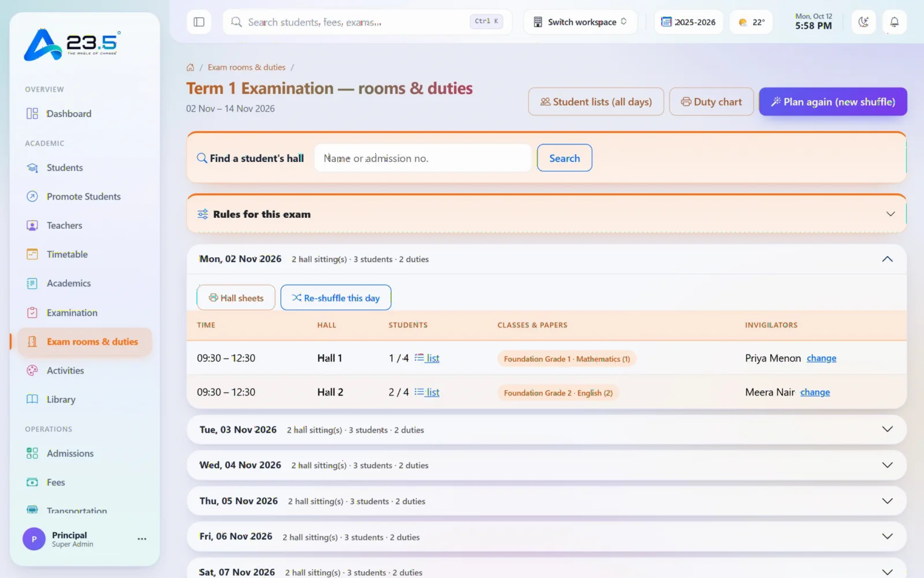Open the 2025-2026 academic year selector
Screen dimensions: 924x578
click(x=688, y=22)
